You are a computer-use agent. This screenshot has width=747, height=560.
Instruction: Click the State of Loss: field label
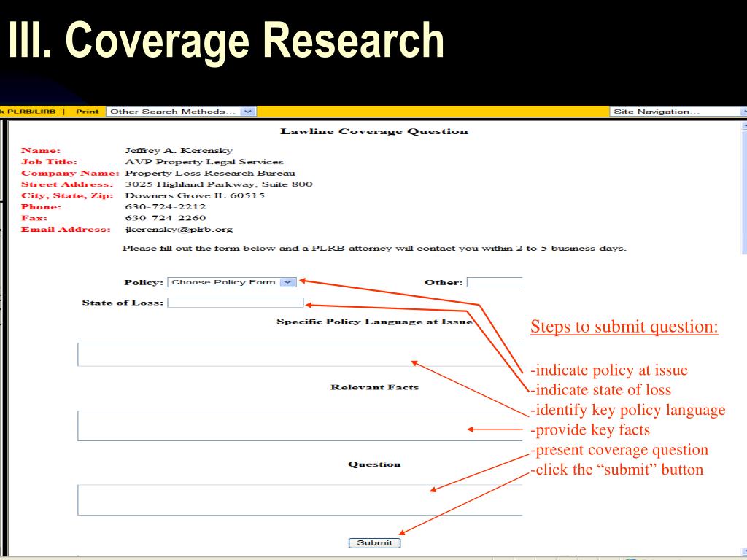pyautogui.click(x=123, y=303)
